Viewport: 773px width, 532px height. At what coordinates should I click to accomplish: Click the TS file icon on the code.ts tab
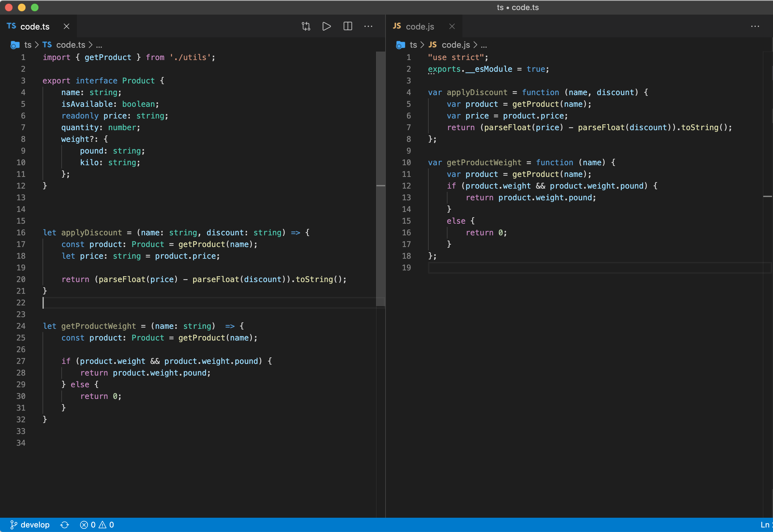(x=11, y=26)
